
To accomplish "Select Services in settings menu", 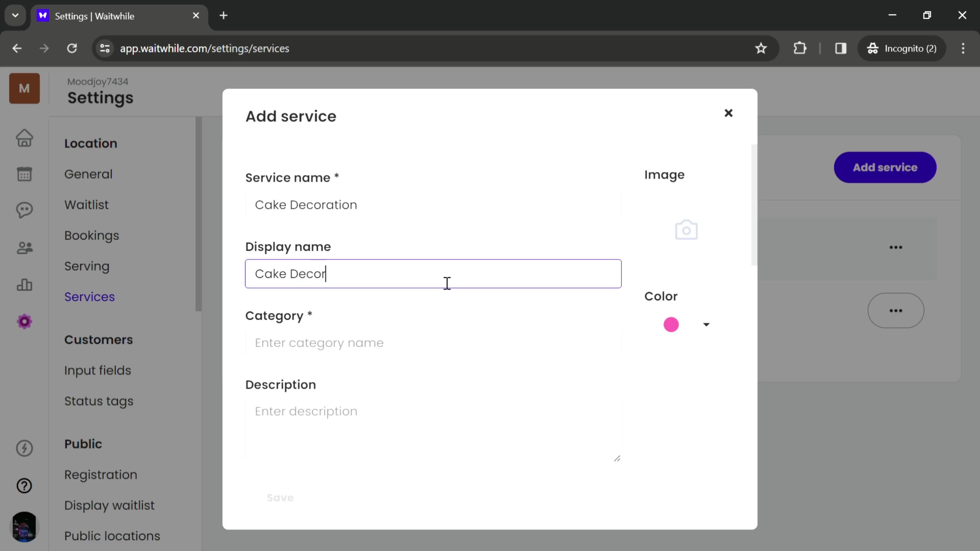I will [x=89, y=297].
